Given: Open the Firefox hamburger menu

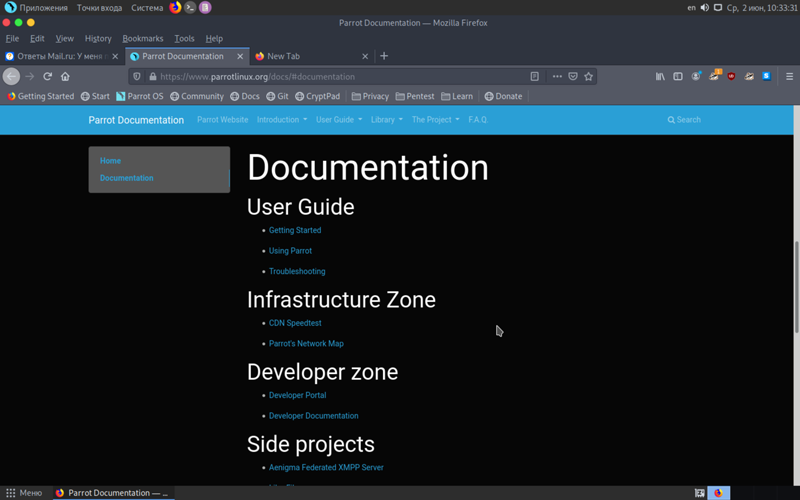Looking at the screenshot, I should click(x=789, y=77).
